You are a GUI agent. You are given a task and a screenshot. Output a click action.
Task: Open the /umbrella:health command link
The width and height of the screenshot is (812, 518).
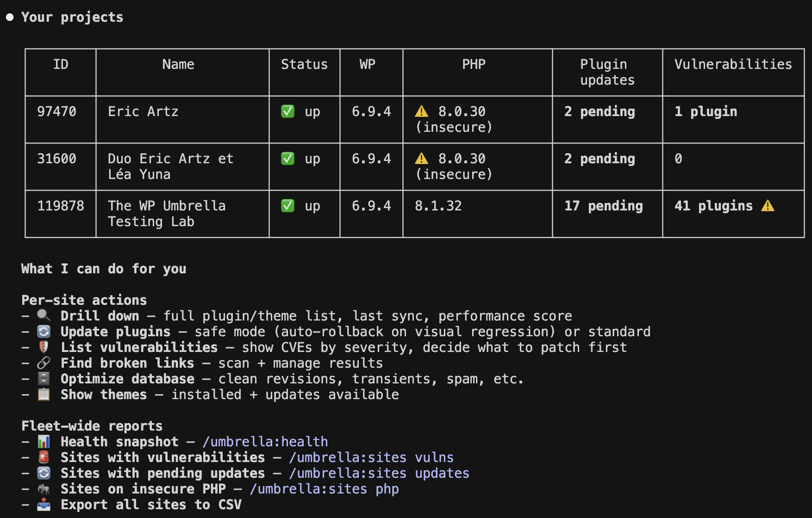tap(265, 442)
